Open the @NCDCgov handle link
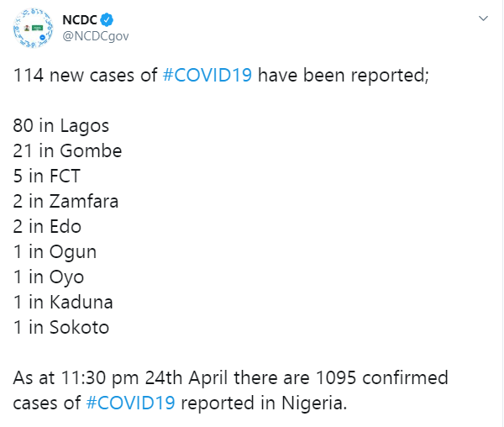The height and width of the screenshot is (427, 504). tap(96, 36)
